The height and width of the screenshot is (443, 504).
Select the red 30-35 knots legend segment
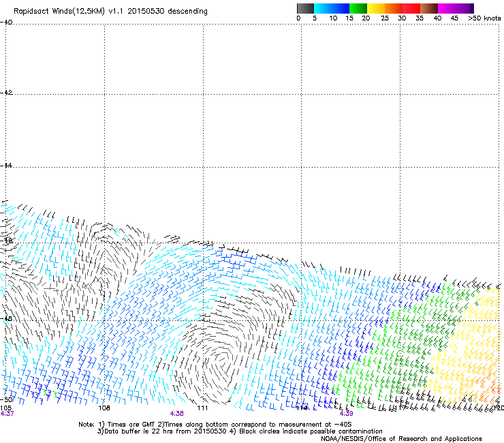click(x=411, y=8)
